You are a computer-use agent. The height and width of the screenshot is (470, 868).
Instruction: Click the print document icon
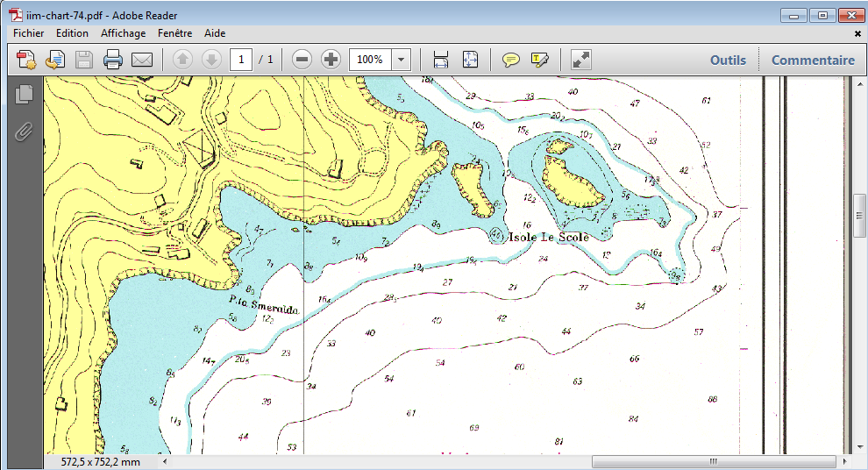[x=113, y=60]
